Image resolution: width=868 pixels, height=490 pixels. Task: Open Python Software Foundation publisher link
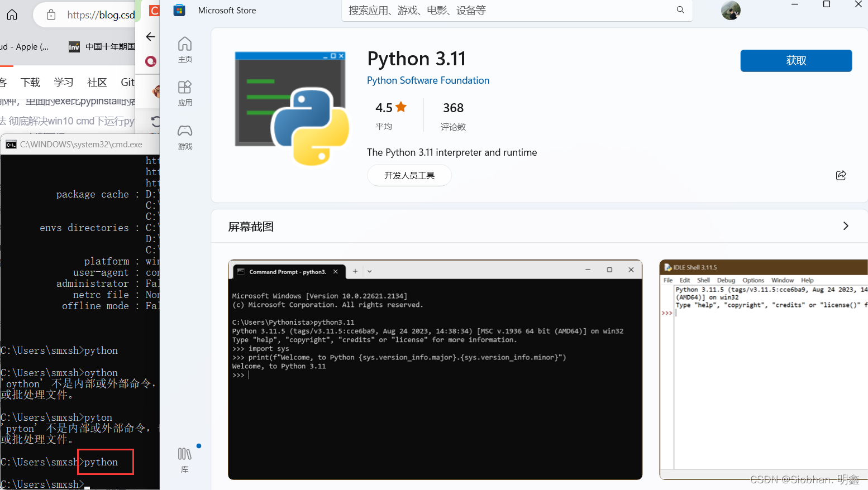tap(428, 80)
